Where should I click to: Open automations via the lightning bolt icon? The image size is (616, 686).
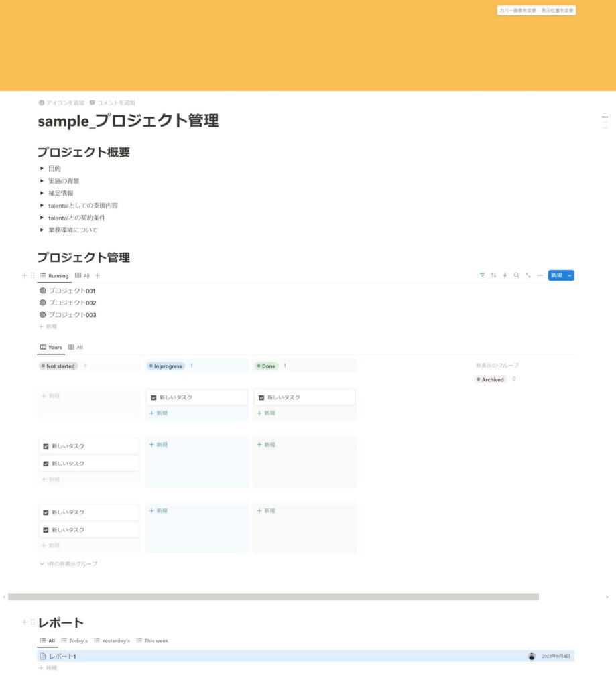point(505,275)
